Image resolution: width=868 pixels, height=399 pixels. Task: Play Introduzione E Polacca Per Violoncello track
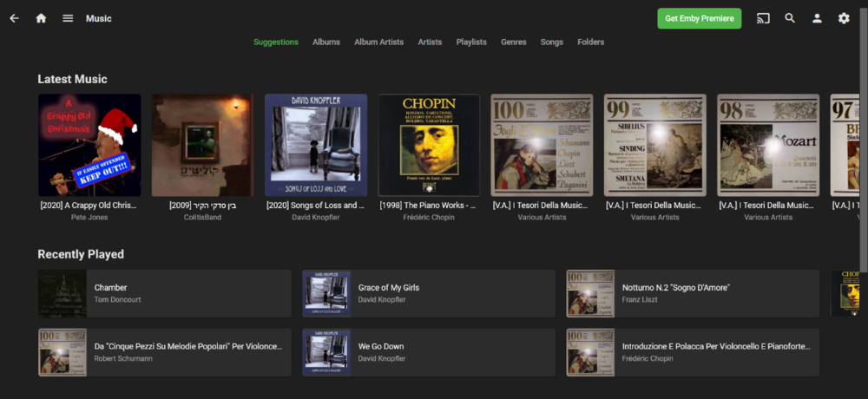pos(693,352)
